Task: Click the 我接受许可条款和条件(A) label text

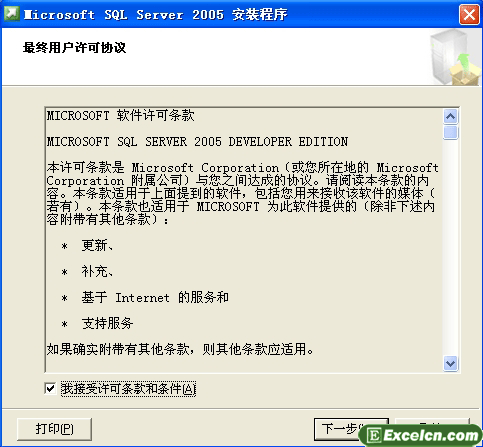Action: tap(128, 389)
